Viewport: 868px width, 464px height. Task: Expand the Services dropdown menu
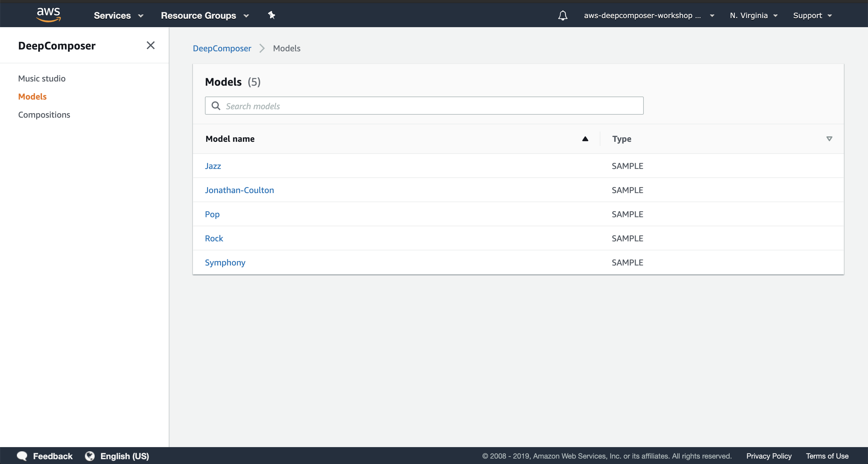coord(119,15)
